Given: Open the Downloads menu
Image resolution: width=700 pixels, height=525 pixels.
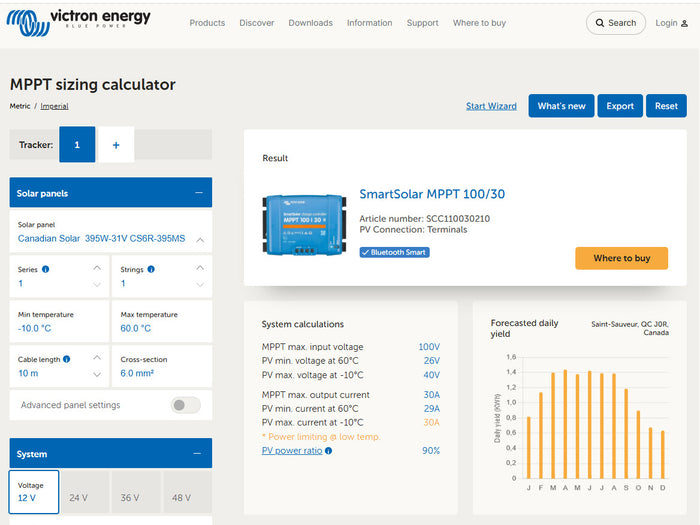Looking at the screenshot, I should 310,23.
